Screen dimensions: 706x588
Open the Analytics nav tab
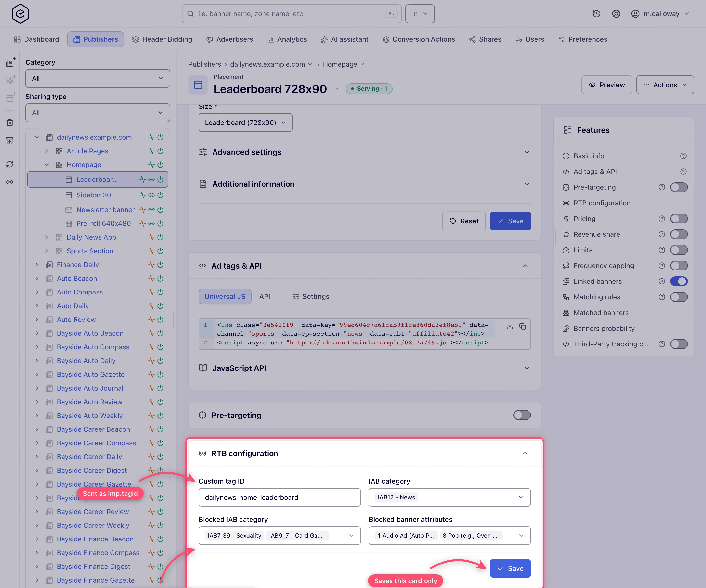[x=287, y=39]
